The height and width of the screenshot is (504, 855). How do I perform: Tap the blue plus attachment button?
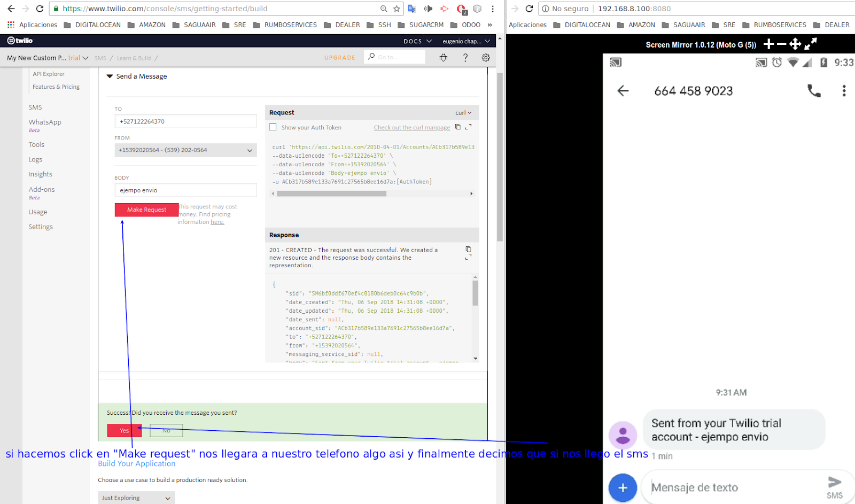click(623, 487)
